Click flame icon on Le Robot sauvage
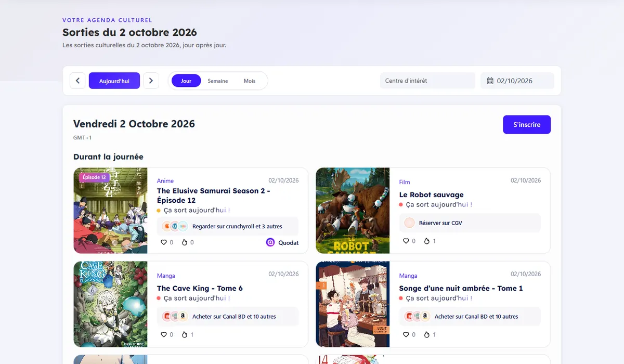Viewport: 624px width, 364px height. [x=426, y=241]
